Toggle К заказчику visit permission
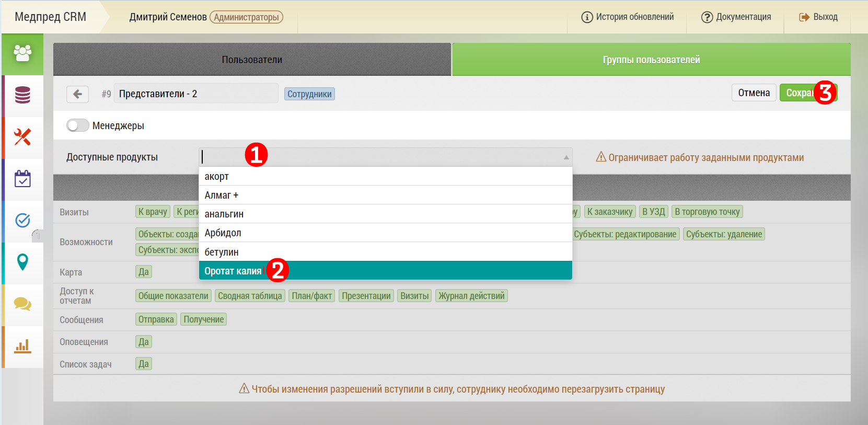This screenshot has height=425, width=868. point(610,212)
